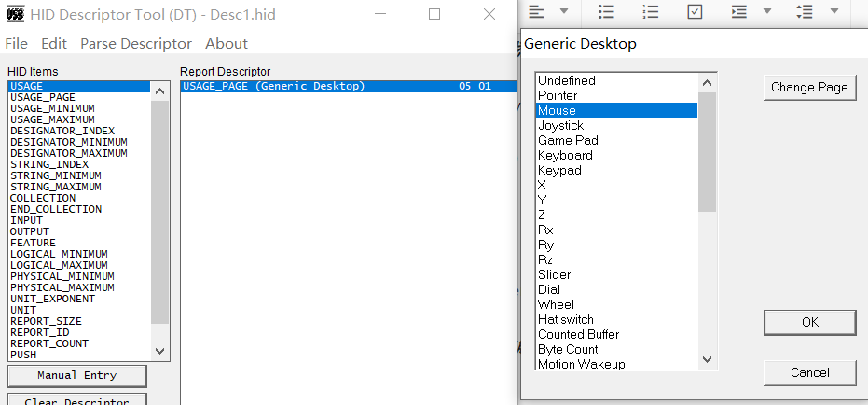Select Joystick in the usage list
868x405 pixels.
(560, 125)
